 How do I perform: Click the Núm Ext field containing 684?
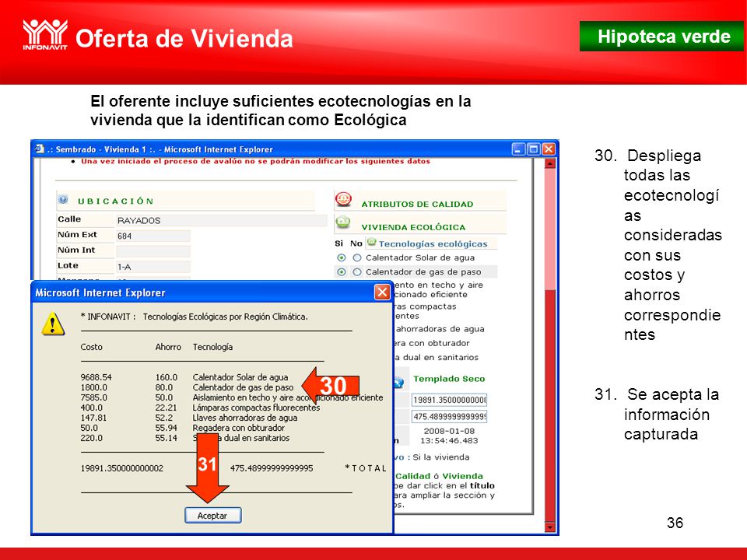pos(153,236)
